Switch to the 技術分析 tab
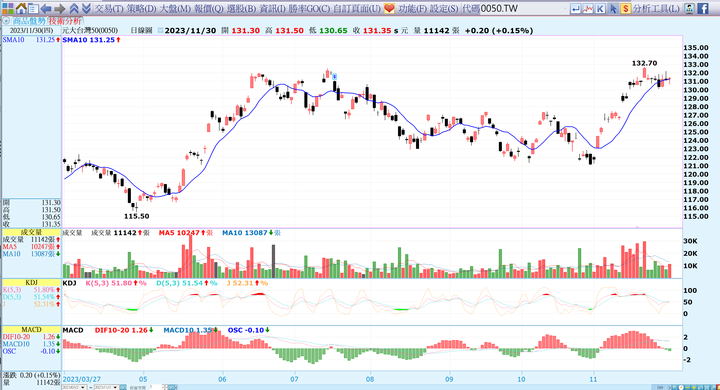This screenshot has height=390, width=720. point(65,21)
